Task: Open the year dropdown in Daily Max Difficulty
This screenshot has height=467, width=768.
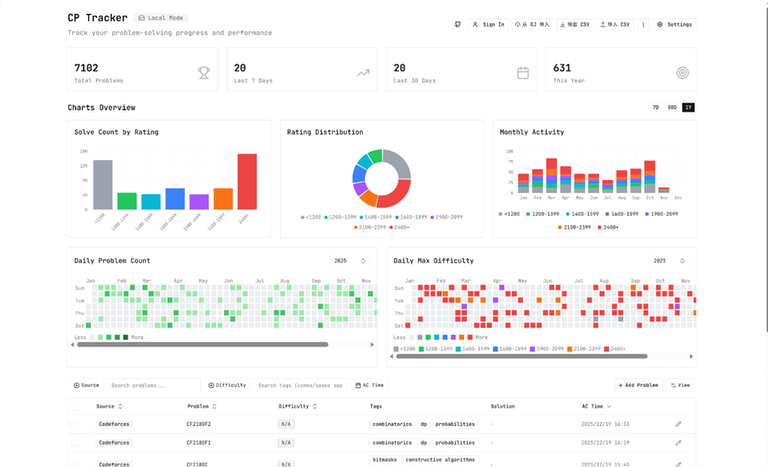Action: (669, 261)
